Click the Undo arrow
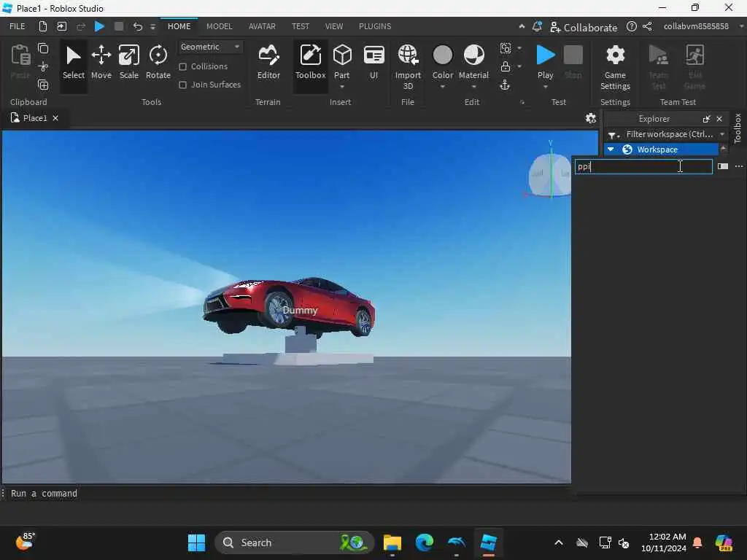747x560 pixels. 137,26
